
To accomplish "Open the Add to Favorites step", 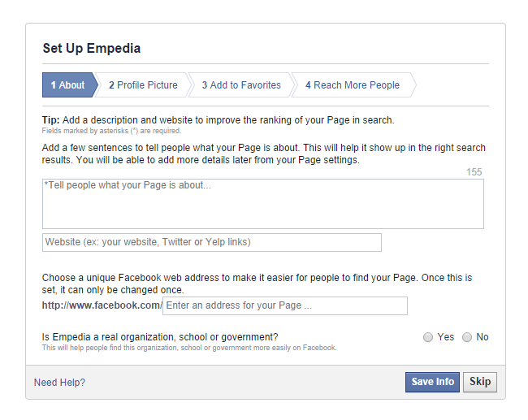I will pos(241,85).
